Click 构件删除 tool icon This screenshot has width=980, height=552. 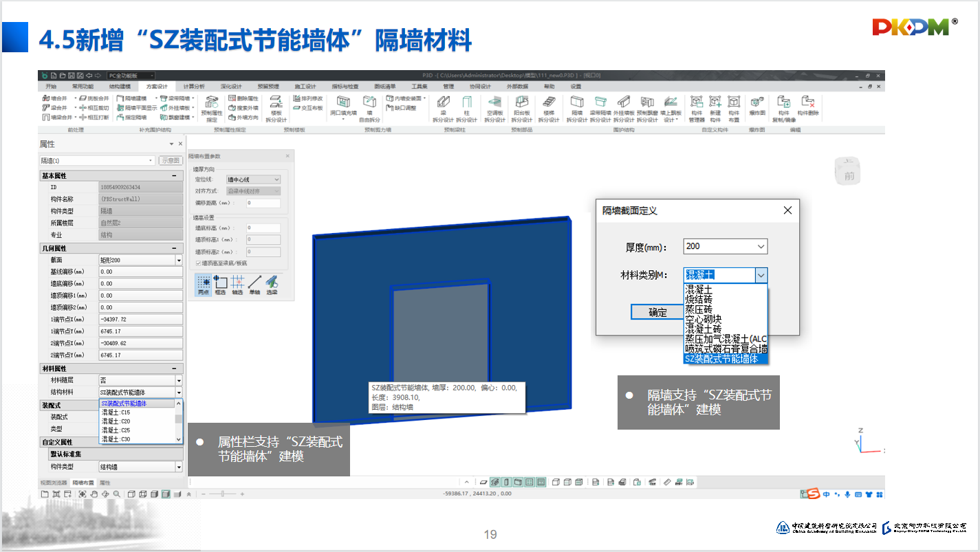[x=808, y=102]
